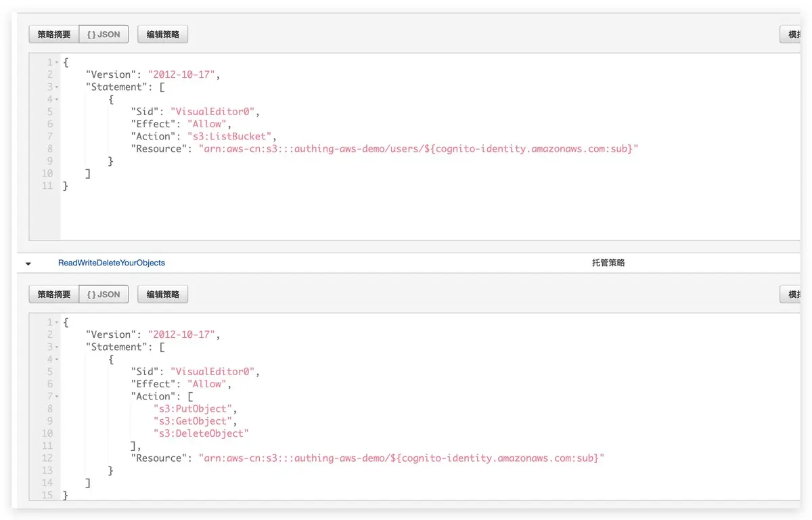Show 策略摘要 for the ReadWriteDeleteYourObjects policy
The width and height of the screenshot is (812, 520).
(x=54, y=295)
